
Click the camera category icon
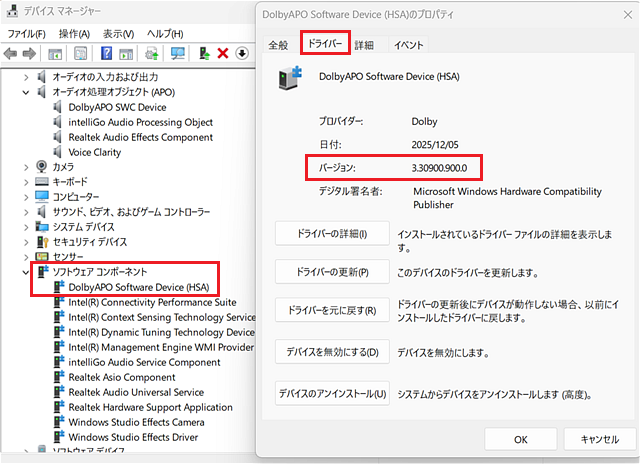pos(42,167)
